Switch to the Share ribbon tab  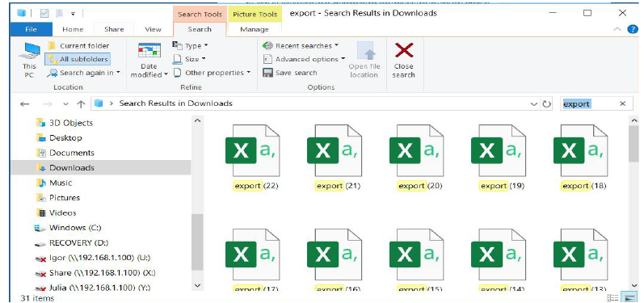[x=114, y=29]
